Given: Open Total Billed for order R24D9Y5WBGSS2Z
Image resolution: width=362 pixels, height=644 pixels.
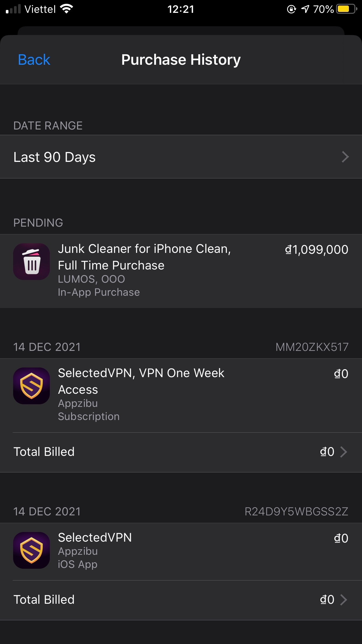Looking at the screenshot, I should coord(181,600).
